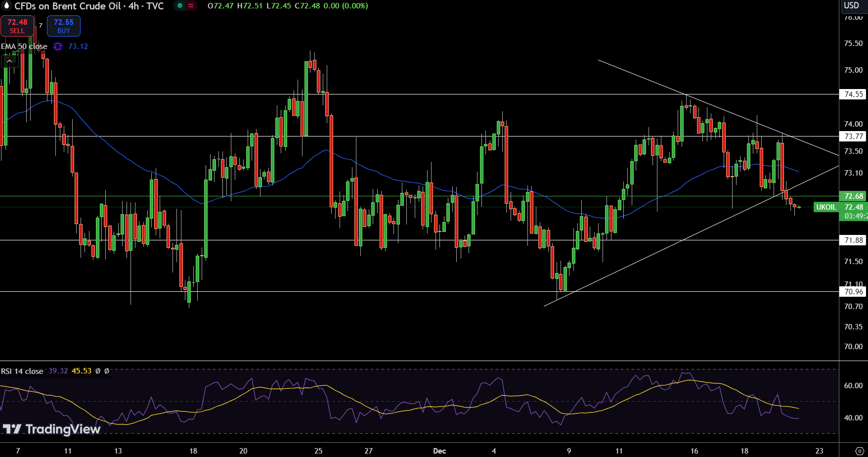Viewport: 868px width, 457px height.
Task: Click the close price C72.48 readout
Action: pos(307,6)
